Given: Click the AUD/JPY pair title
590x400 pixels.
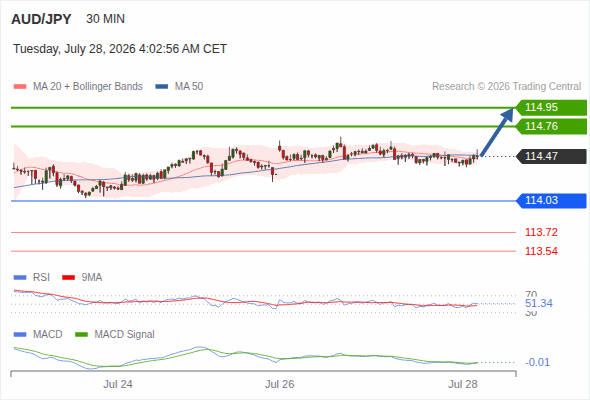Looking at the screenshot, I should (x=41, y=19).
